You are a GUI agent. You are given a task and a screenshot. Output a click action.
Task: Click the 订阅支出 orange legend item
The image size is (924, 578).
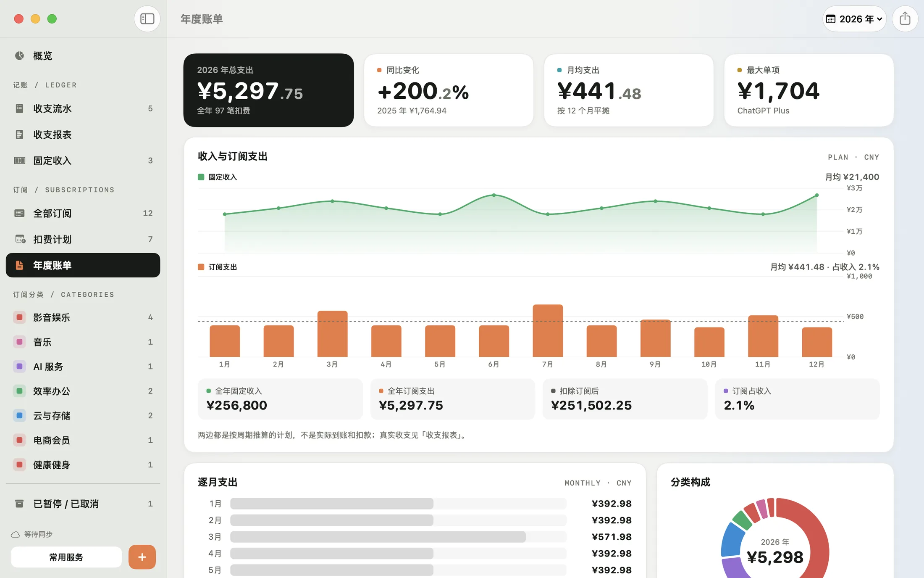[x=218, y=267]
